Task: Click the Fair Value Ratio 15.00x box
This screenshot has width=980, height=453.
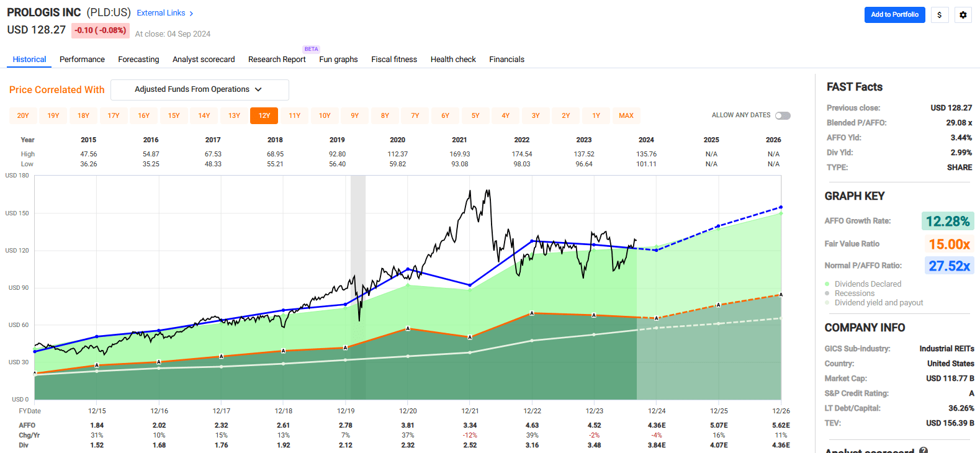Action: coord(949,244)
